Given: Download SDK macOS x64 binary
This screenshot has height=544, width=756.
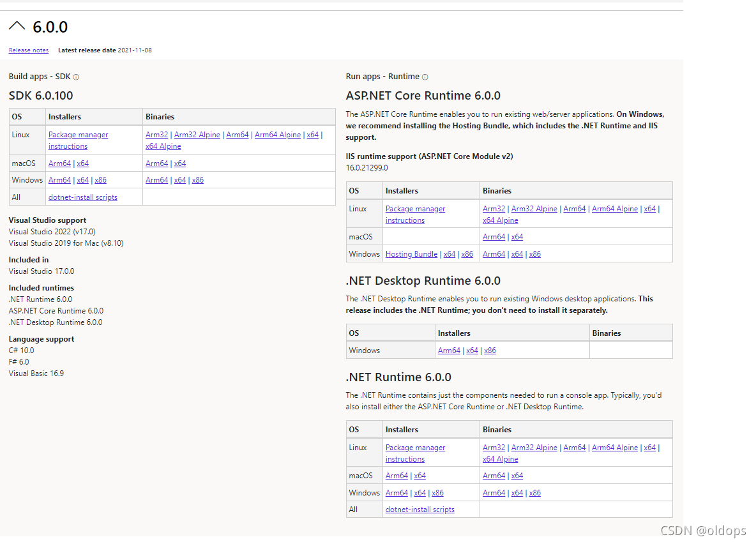Looking at the screenshot, I should tap(180, 163).
